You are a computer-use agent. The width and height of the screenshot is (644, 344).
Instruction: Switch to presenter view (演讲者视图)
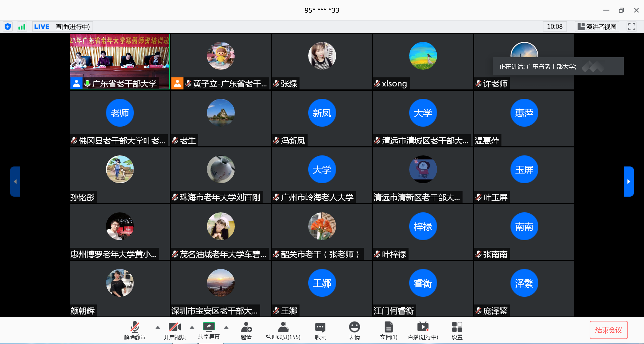tap(597, 26)
